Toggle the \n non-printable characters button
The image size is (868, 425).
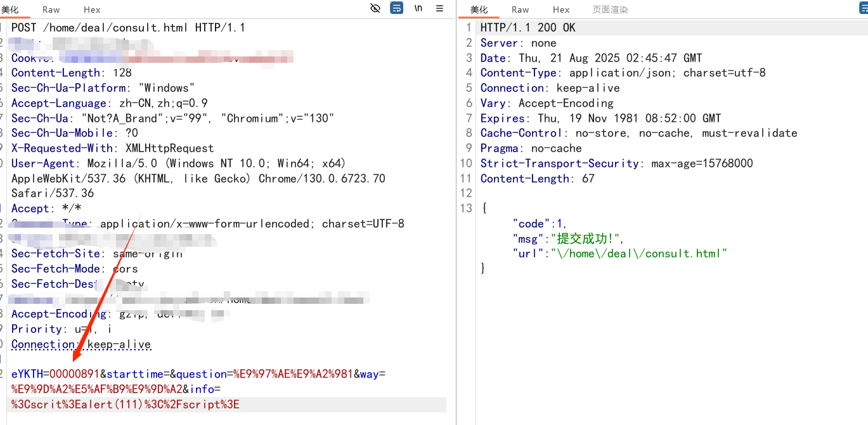coord(418,8)
